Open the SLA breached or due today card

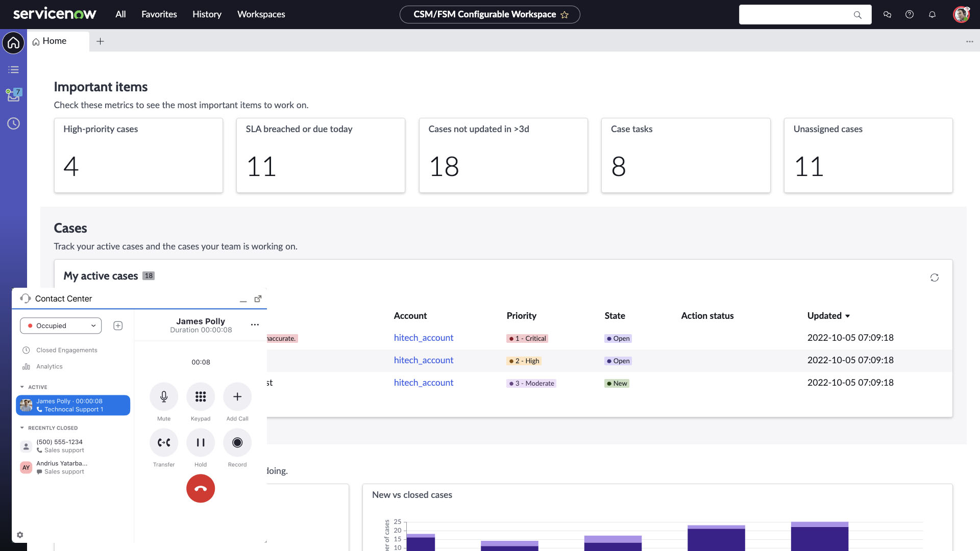point(321,155)
